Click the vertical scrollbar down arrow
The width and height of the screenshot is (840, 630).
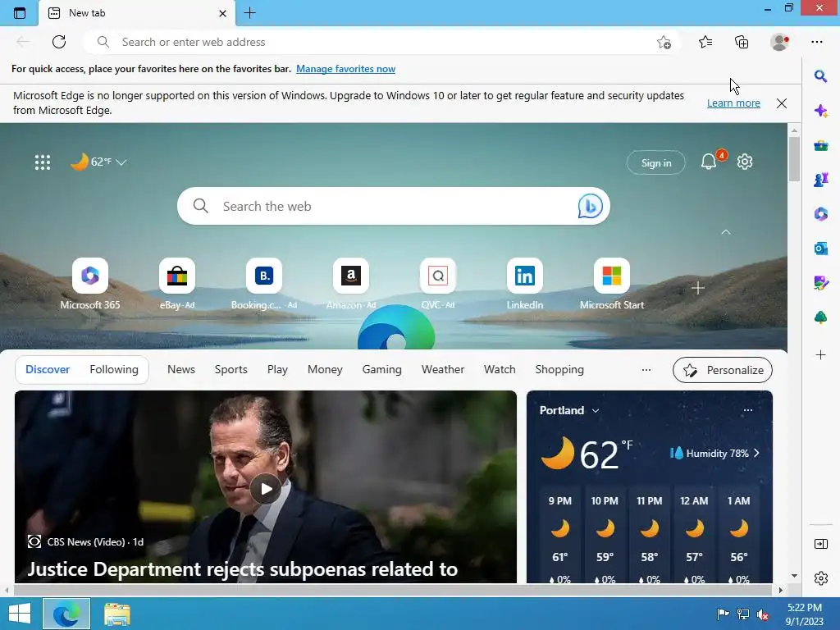click(794, 576)
